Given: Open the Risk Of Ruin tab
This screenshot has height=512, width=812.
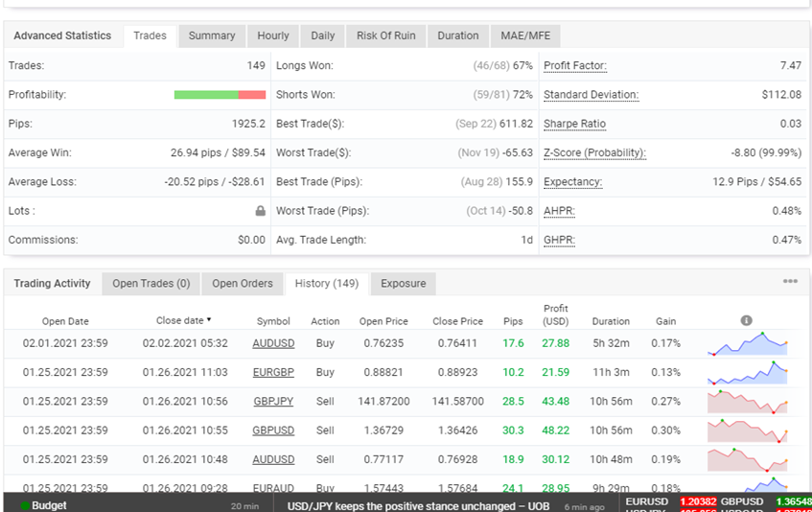Looking at the screenshot, I should point(385,35).
